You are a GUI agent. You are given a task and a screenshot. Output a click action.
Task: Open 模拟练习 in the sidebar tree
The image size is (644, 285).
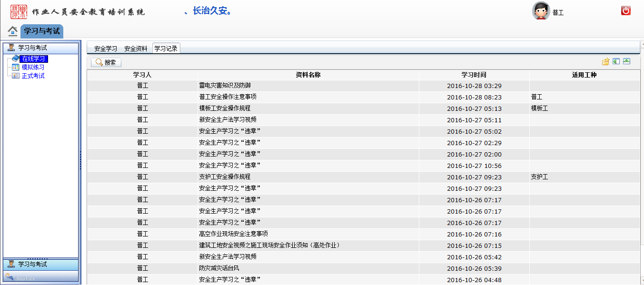click(x=33, y=68)
